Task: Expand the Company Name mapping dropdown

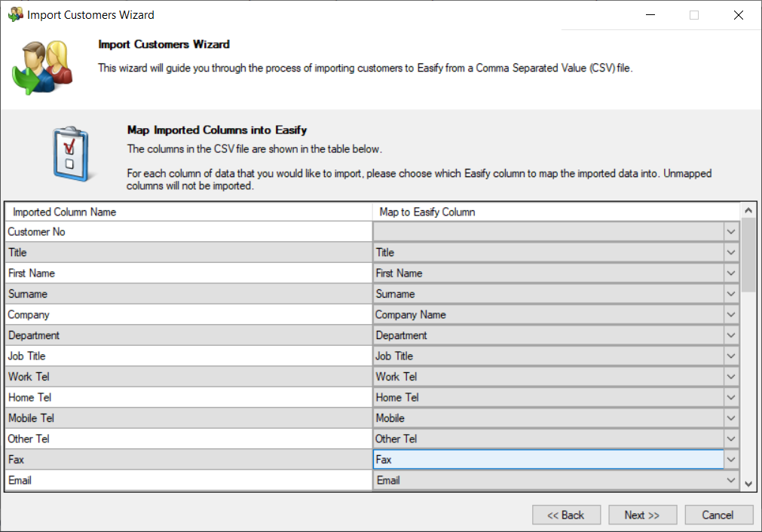Action: 730,315
